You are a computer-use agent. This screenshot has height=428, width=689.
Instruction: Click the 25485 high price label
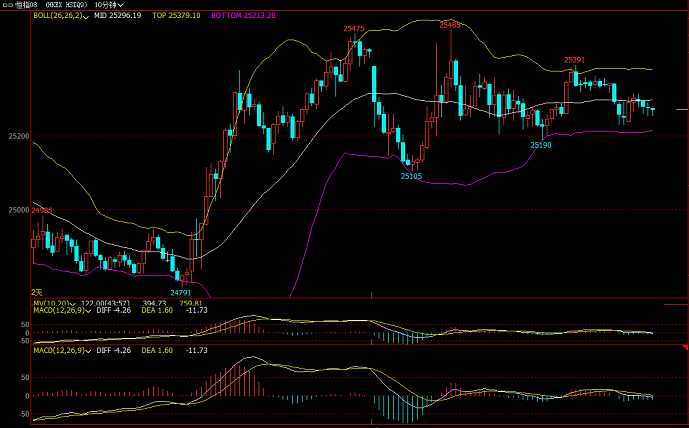click(450, 24)
